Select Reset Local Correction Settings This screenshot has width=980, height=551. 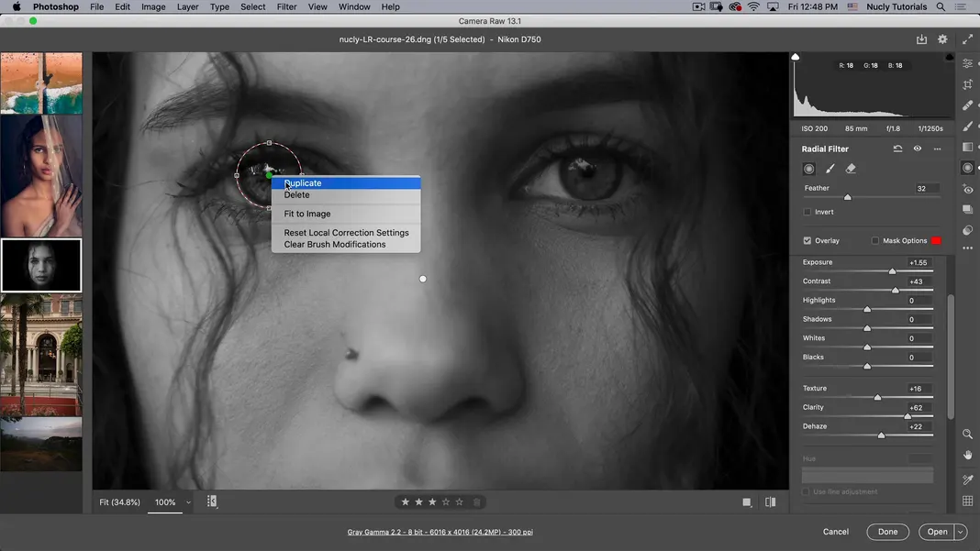346,232
